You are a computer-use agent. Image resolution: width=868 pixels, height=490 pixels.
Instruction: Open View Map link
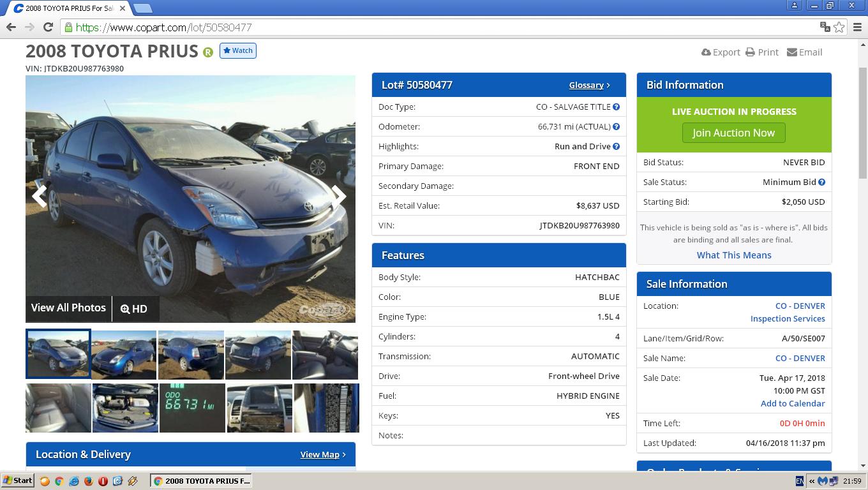tap(323, 455)
